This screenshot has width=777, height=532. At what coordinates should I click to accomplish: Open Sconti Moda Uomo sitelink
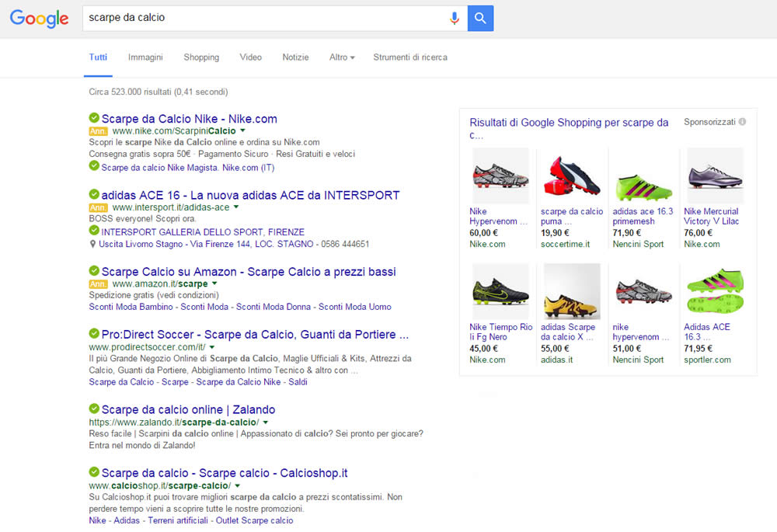(355, 307)
